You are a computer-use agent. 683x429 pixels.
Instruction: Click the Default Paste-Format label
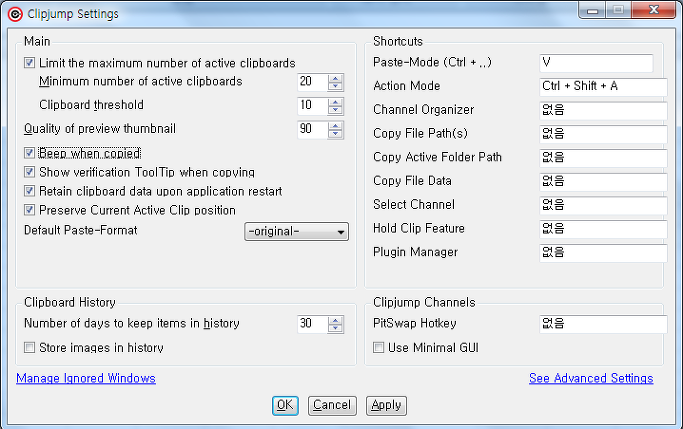pyautogui.click(x=81, y=230)
